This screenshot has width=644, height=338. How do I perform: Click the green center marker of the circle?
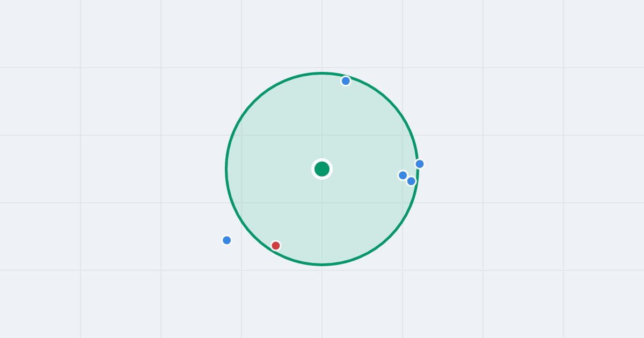pos(322,169)
